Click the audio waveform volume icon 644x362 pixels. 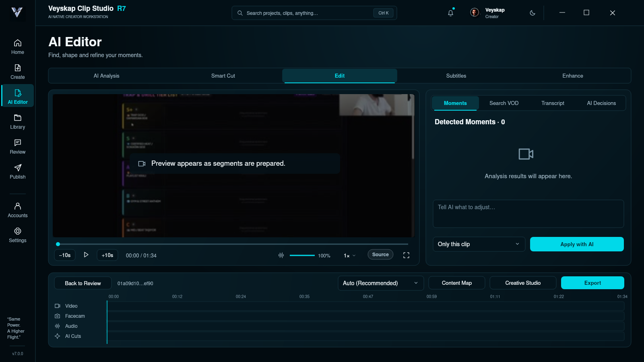(281, 255)
